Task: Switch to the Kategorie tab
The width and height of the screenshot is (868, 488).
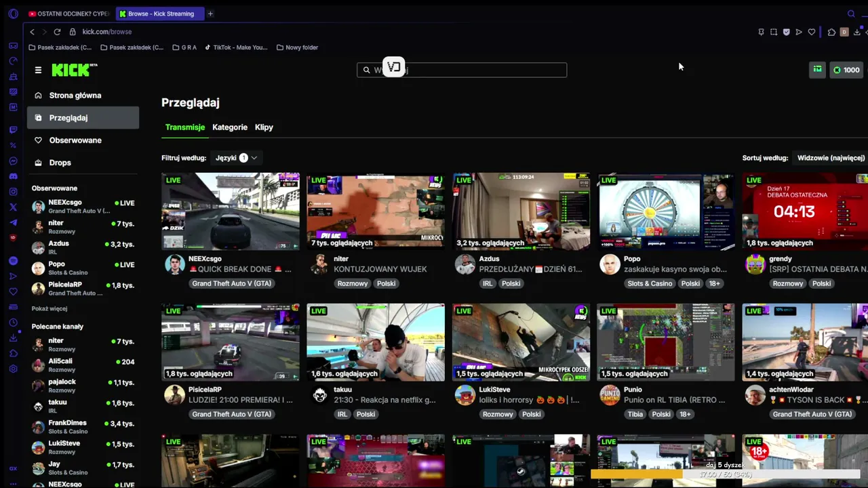Action: [230, 127]
